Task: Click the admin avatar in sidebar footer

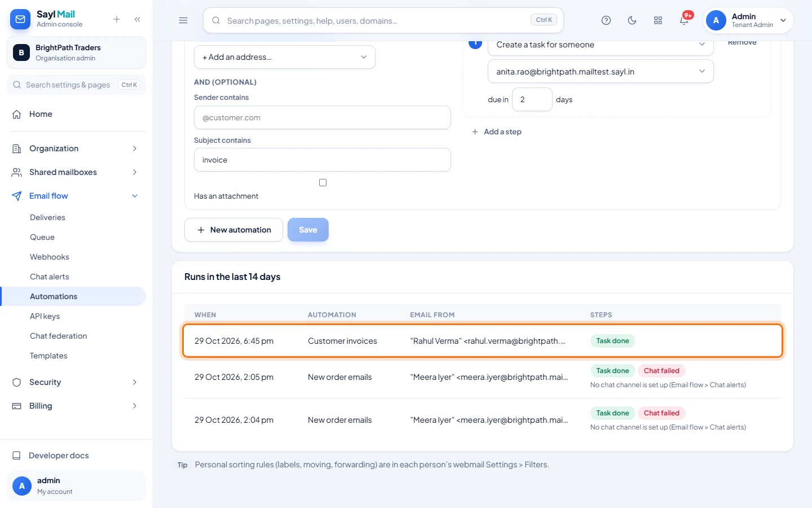Action: point(22,485)
